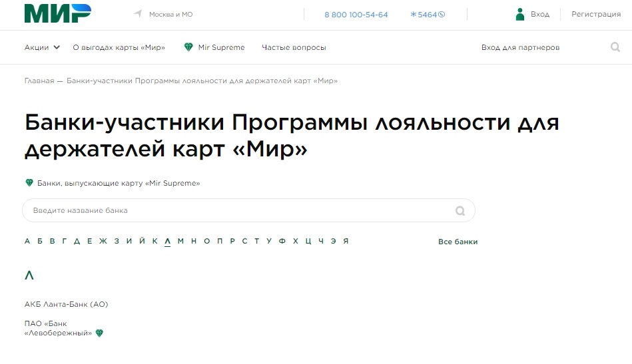Viewport: 632px width, 364px height.
Task: Click the diamond icon beside Банки, выпускающие карту
Action: 29,183
